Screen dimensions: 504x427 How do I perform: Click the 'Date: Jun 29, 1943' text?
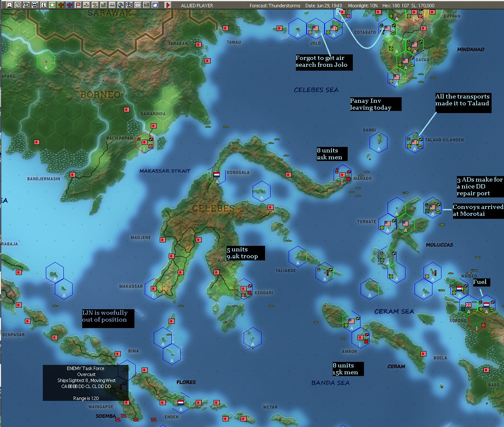pyautogui.click(x=324, y=6)
